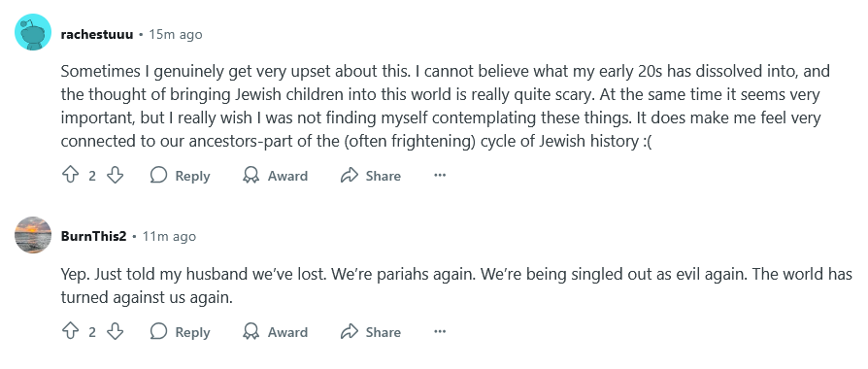Image resolution: width=868 pixels, height=369 pixels.
Task: Select the speech bubble icon under rachestuuu's comment
Action: [x=159, y=176]
